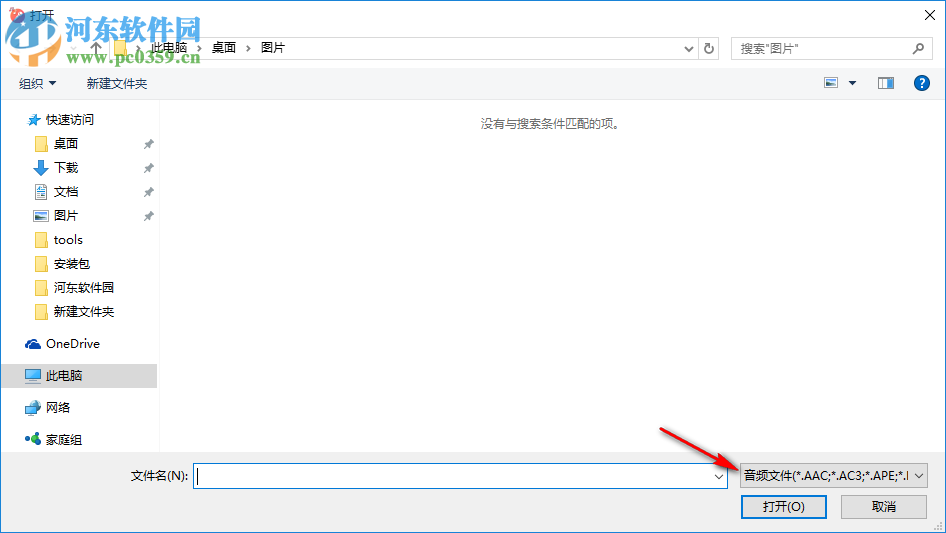The width and height of the screenshot is (946, 533).
Task: Select 家庭组 label in navigation pane
Action: (x=64, y=439)
